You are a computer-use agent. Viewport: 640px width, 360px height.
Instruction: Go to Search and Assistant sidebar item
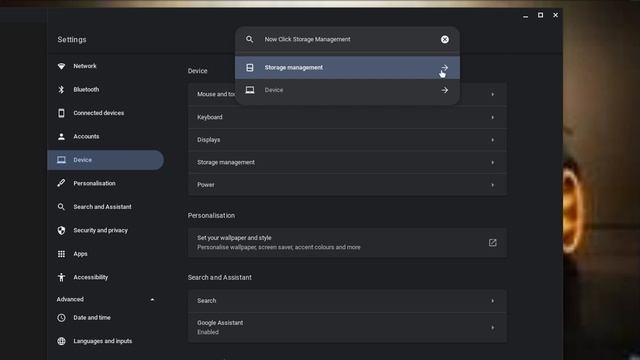click(x=106, y=207)
